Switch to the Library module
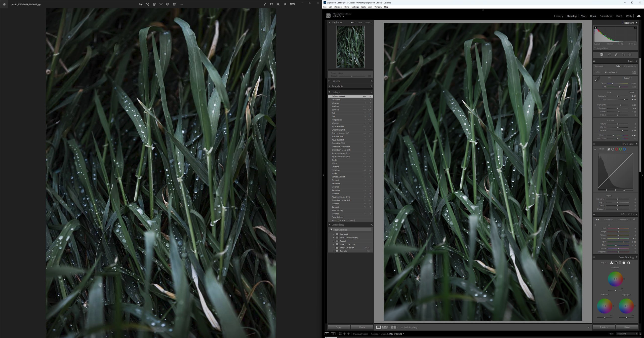This screenshot has height=338, width=644. click(558, 16)
